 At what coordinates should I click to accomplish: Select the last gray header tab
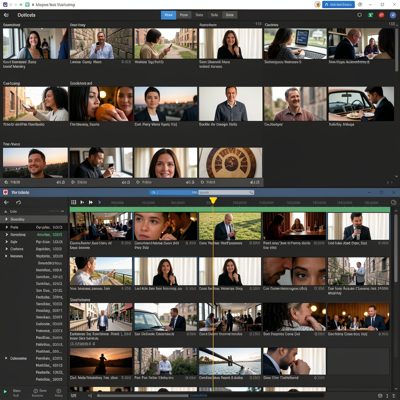pyautogui.click(x=230, y=15)
